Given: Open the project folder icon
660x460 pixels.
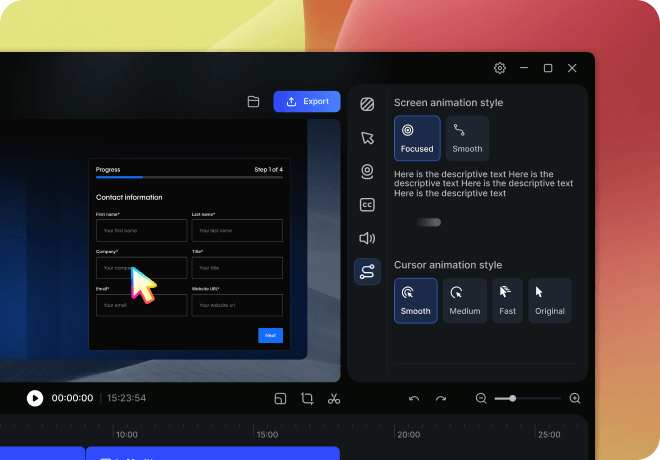Looking at the screenshot, I should (254, 102).
